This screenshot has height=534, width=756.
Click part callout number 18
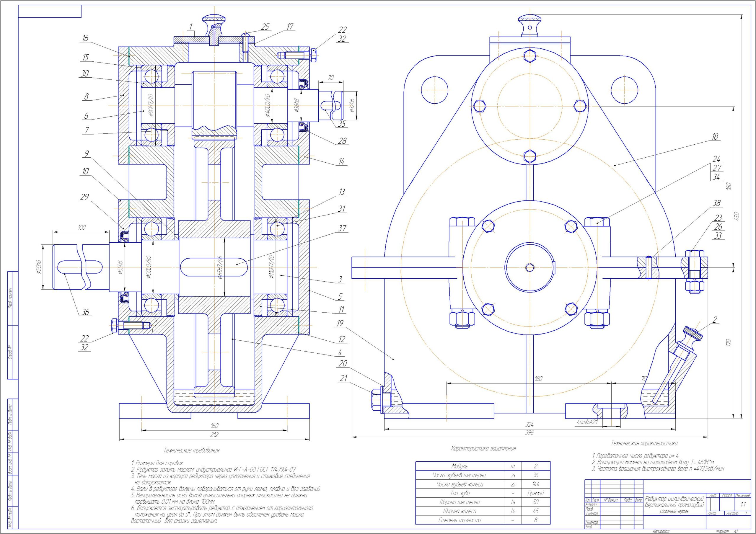(715, 137)
